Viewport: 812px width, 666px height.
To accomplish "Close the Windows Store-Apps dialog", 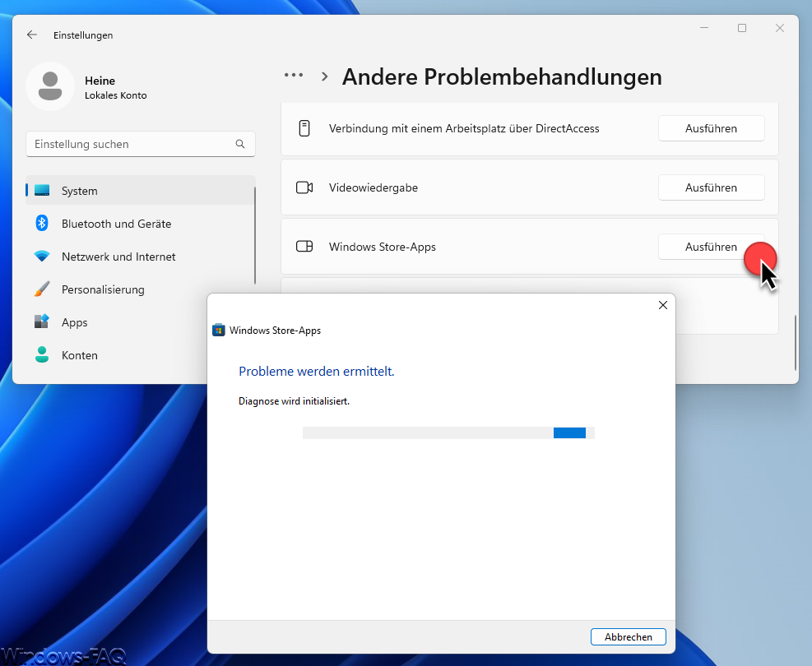I will point(663,305).
